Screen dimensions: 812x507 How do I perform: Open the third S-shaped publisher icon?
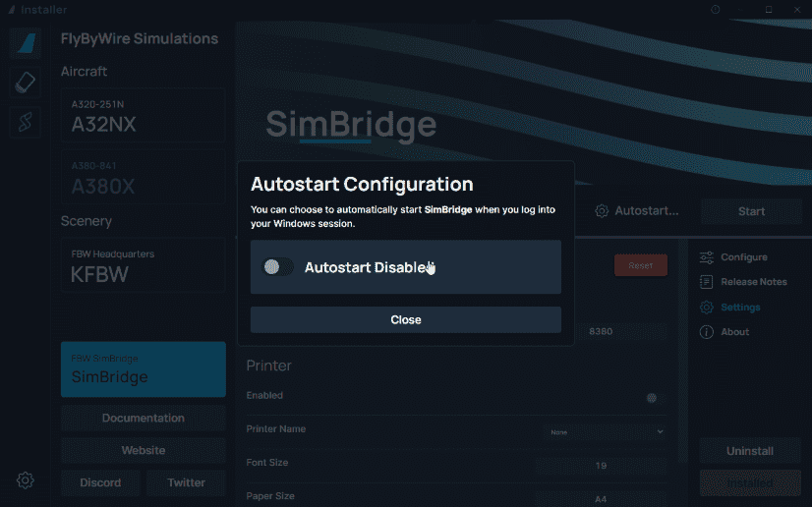26,122
